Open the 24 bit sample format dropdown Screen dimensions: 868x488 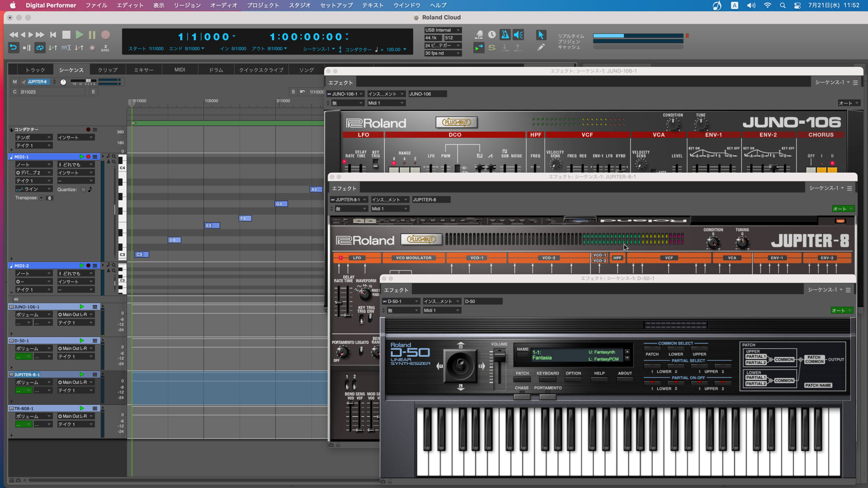(443, 45)
